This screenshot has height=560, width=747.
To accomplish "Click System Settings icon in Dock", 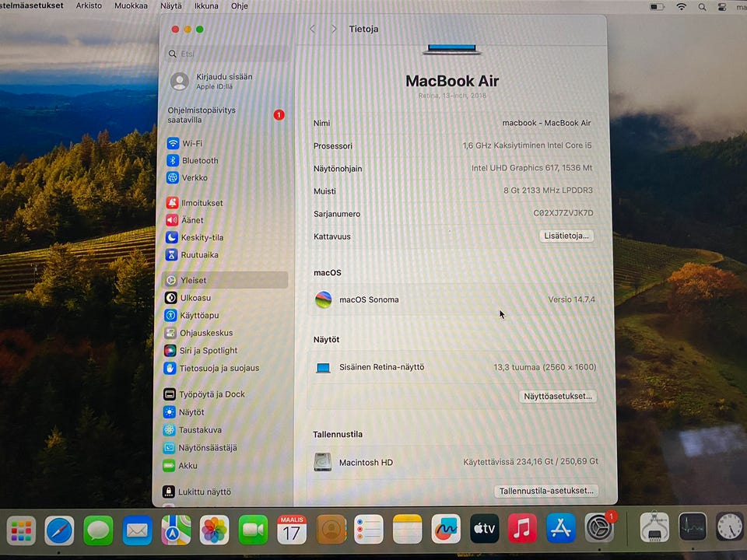I will click(599, 527).
